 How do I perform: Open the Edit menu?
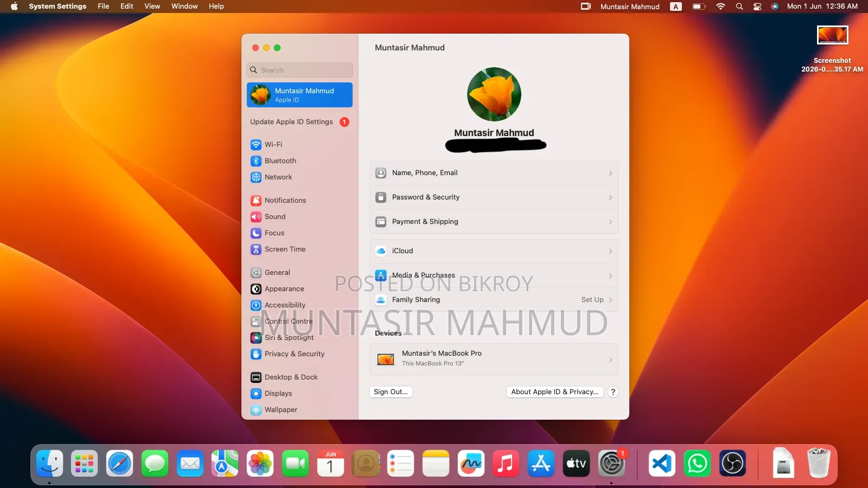(127, 7)
